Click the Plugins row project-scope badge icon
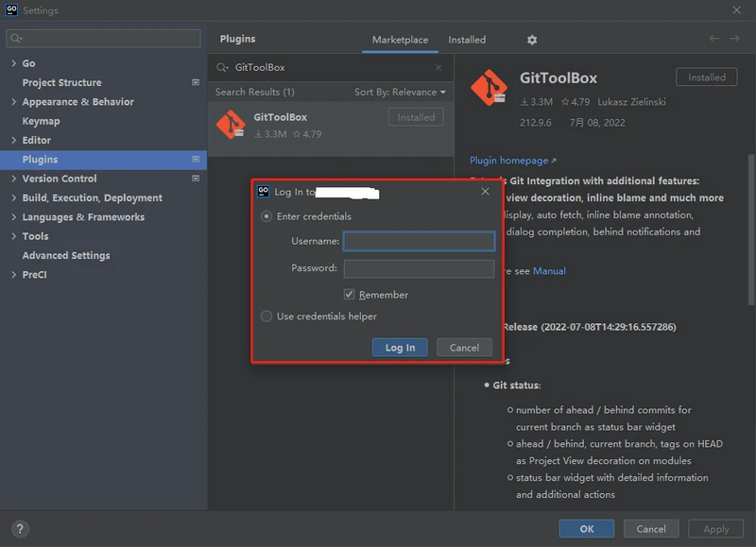756x547 pixels. (x=196, y=159)
